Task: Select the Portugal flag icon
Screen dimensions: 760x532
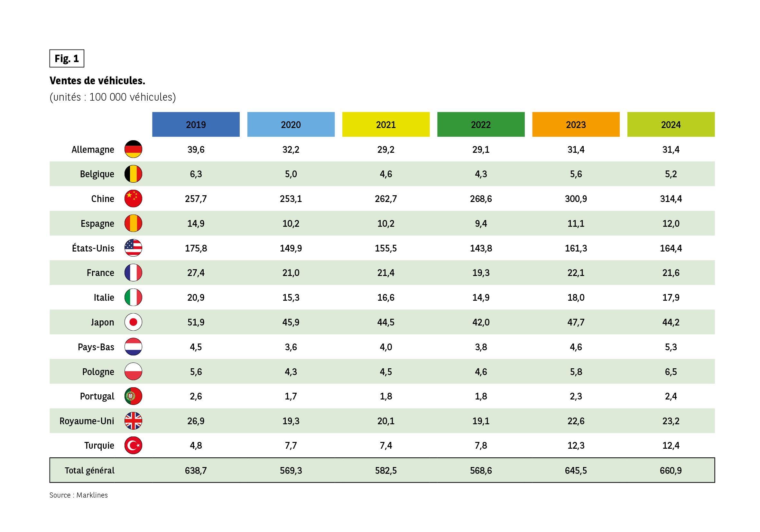Action: pyautogui.click(x=133, y=396)
